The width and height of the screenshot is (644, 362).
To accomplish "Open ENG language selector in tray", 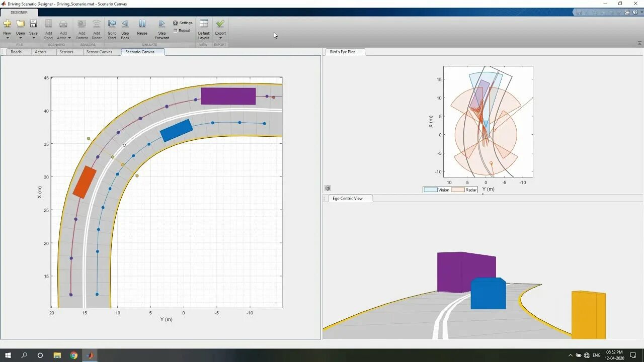I will [x=597, y=355].
